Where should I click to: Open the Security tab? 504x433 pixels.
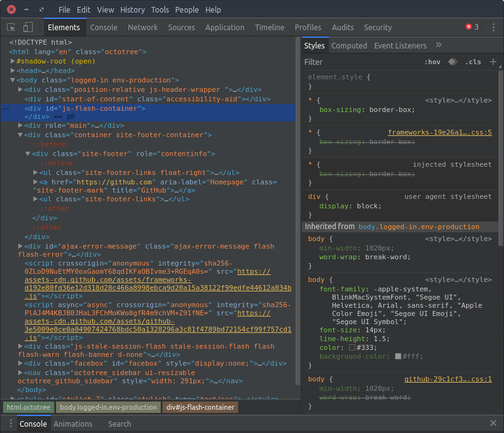click(x=377, y=27)
